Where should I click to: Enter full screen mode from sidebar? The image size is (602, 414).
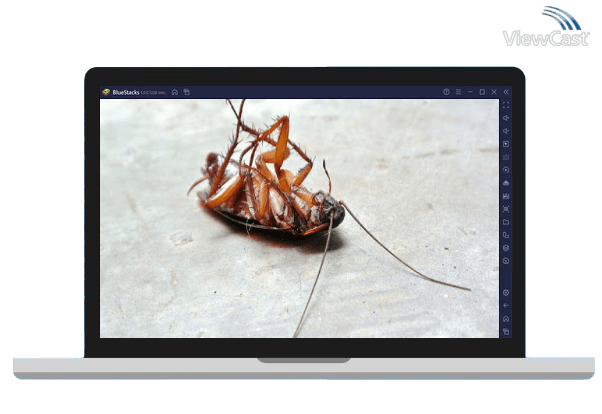pos(506,105)
